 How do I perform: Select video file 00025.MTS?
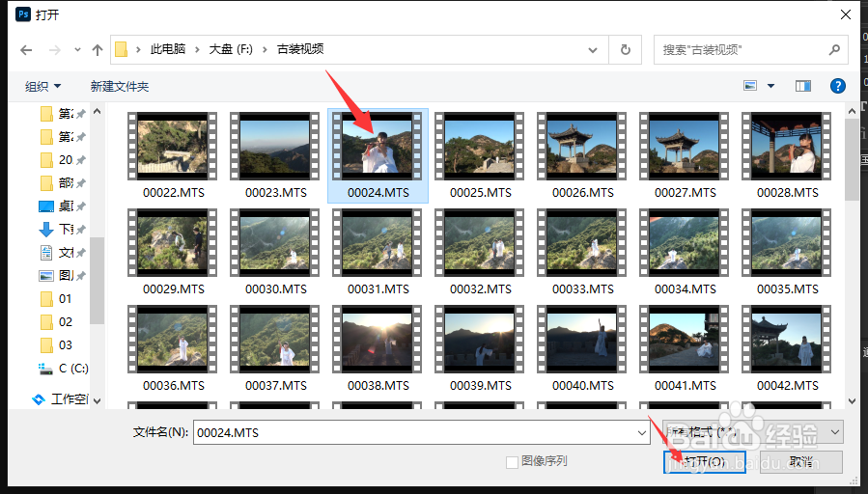point(481,156)
